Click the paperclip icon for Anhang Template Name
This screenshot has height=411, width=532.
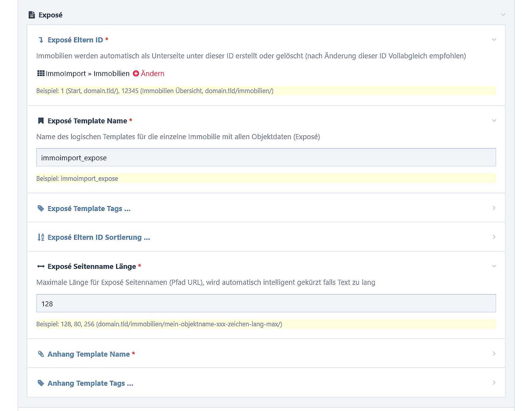click(41, 354)
